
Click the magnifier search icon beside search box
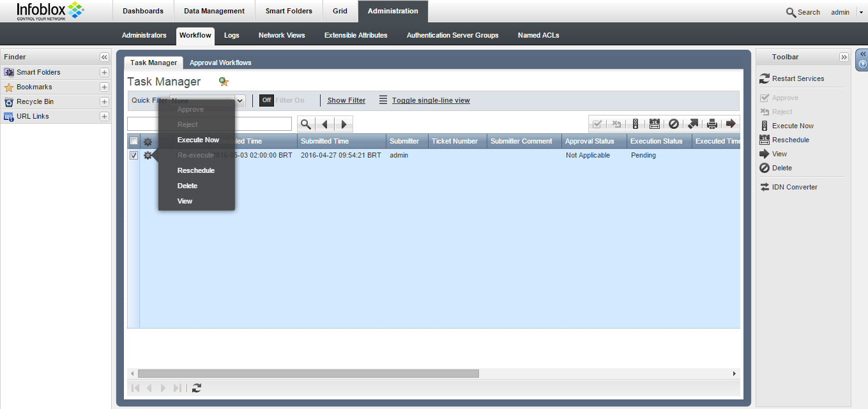point(306,124)
